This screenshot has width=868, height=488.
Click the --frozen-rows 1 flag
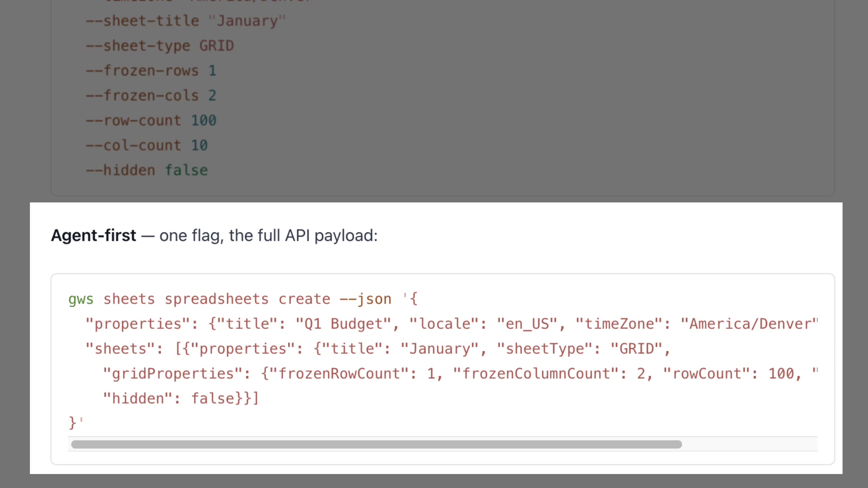pos(151,70)
